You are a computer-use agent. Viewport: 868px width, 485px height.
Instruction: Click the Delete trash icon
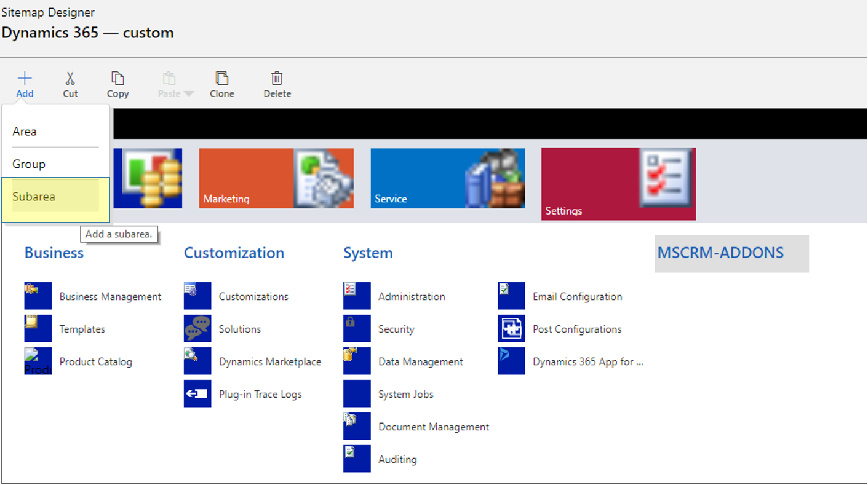(277, 78)
